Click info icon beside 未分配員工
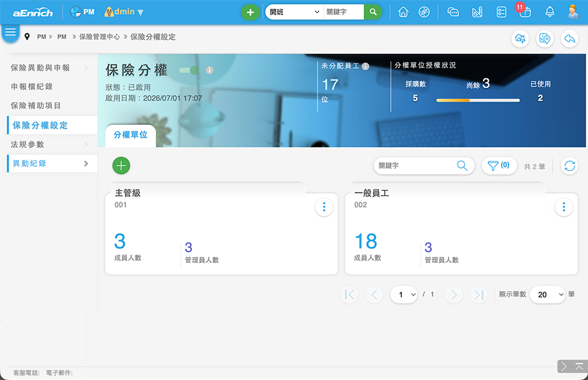588x380 pixels. point(366,66)
